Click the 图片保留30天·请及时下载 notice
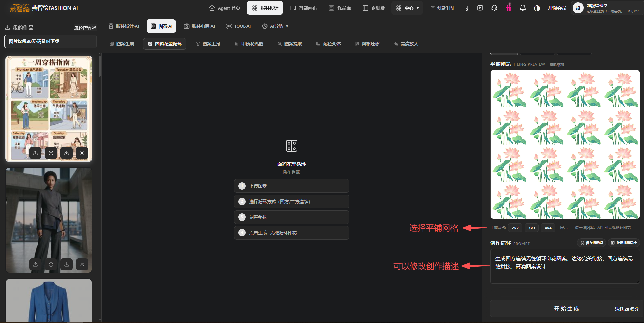Screen dimensions: 644x323 (x=51, y=41)
